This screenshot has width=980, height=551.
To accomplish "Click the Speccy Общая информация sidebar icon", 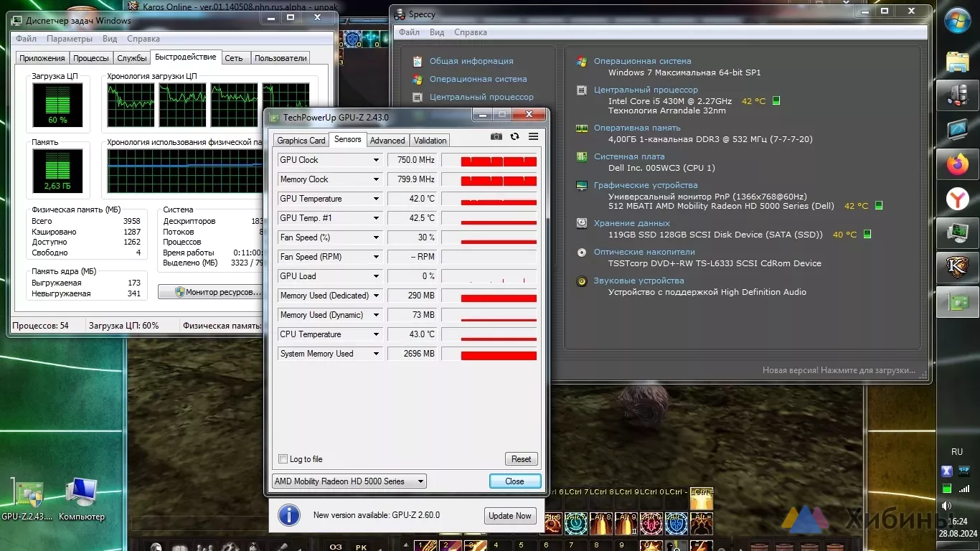I will [418, 62].
